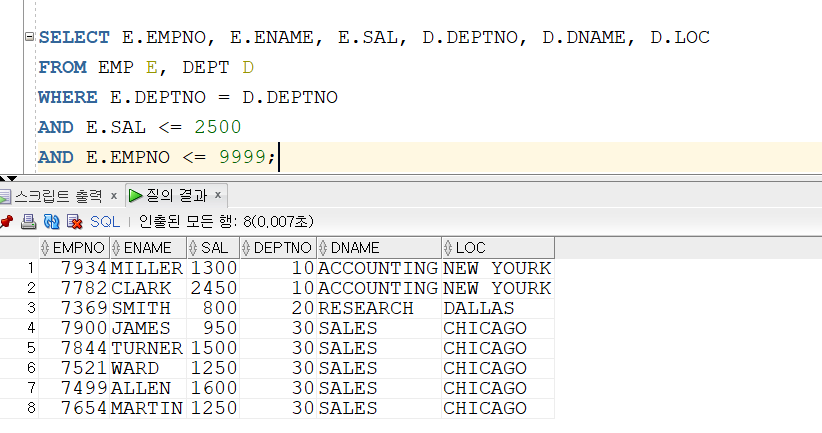Select SAL cell 2450 for CLARK
Image resolution: width=822 pixels, height=433 pixels.
point(213,288)
